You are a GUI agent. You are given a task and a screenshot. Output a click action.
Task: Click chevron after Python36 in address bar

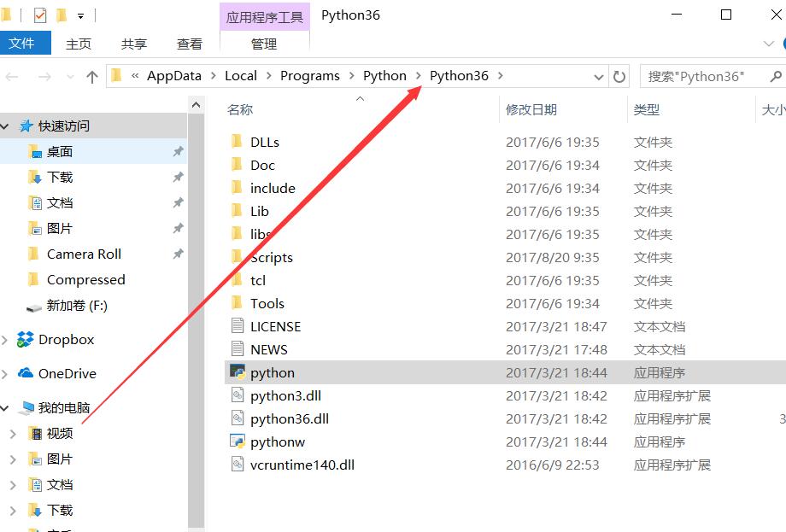pos(501,76)
